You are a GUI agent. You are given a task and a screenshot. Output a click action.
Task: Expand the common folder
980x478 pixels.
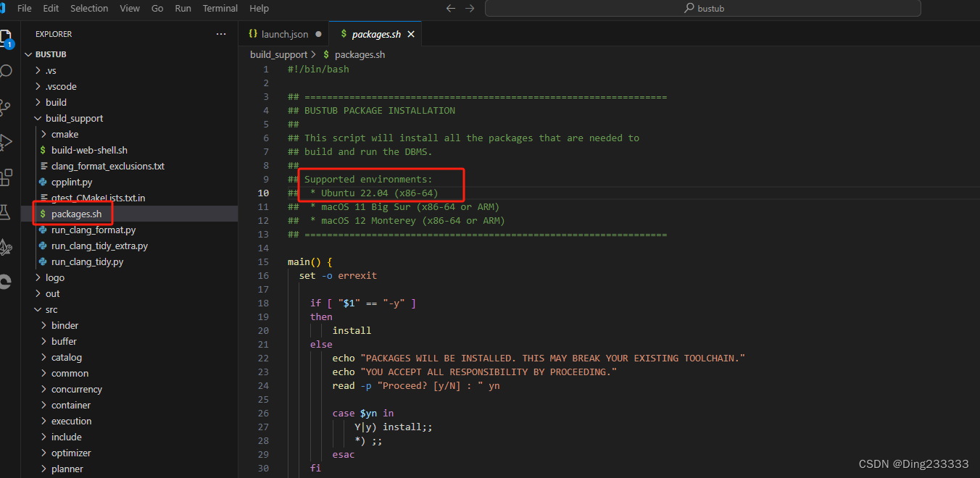70,373
